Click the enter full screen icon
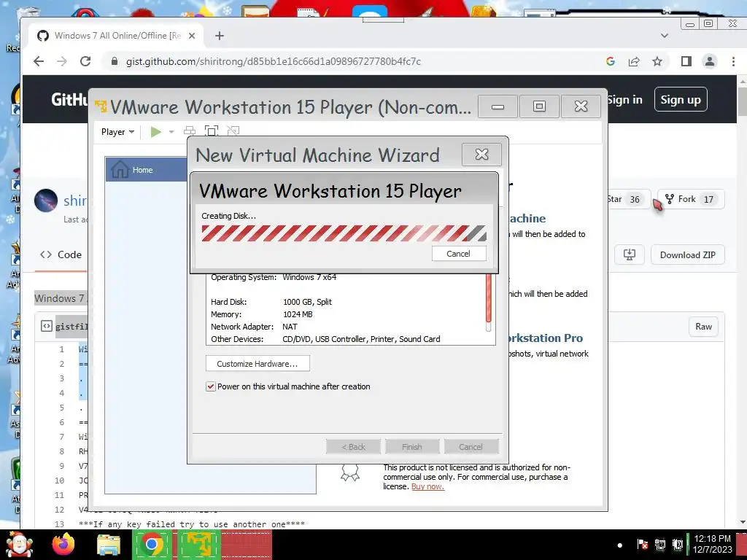Viewport: 747px width, 560px height. [x=211, y=131]
